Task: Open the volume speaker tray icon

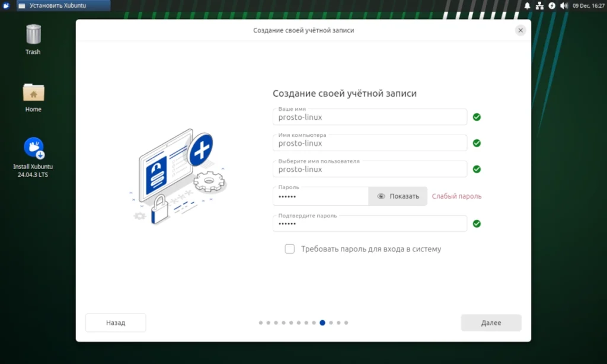Action: pyautogui.click(x=564, y=5)
